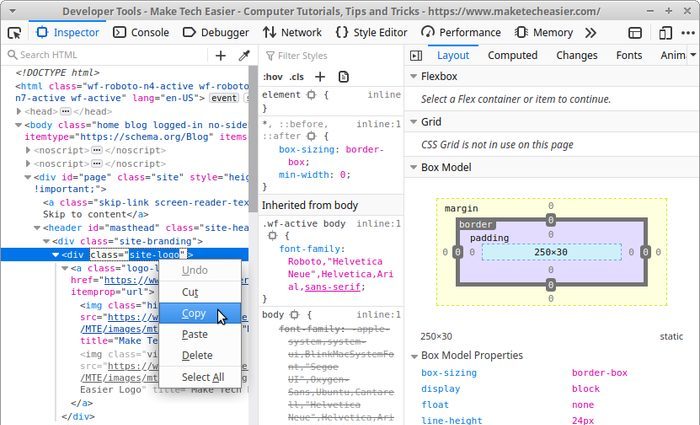The image size is (700, 425).
Task: Switch to the Console tab
Action: pyautogui.click(x=141, y=33)
